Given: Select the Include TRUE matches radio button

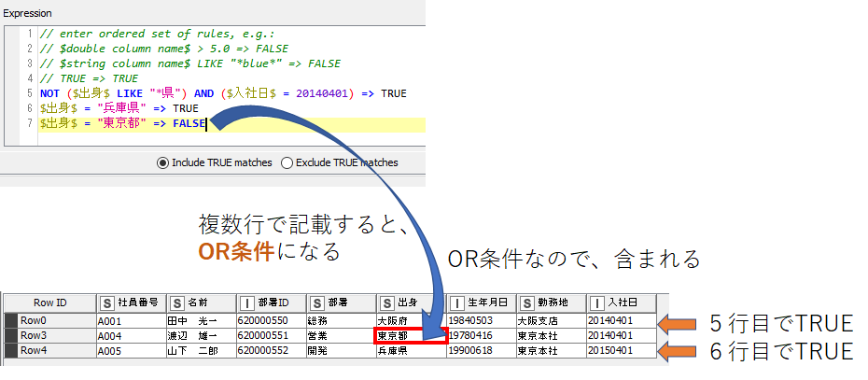Looking at the screenshot, I should tap(162, 162).
